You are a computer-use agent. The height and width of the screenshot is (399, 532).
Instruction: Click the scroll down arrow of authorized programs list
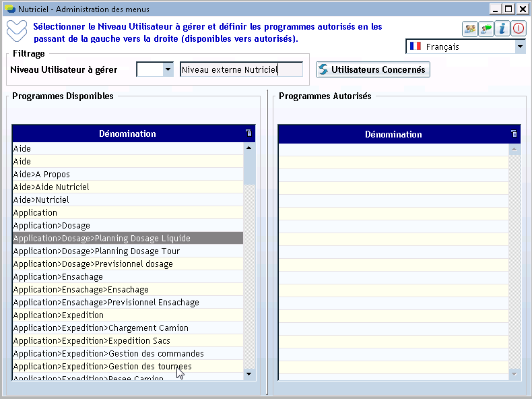coord(514,374)
